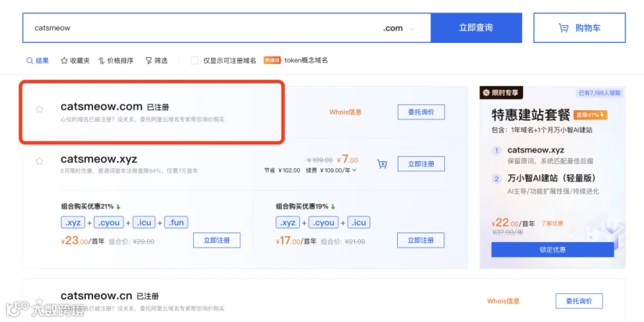Click the 组合购买优惠19% label
The width and height of the screenshot is (644, 322).
coord(301,207)
